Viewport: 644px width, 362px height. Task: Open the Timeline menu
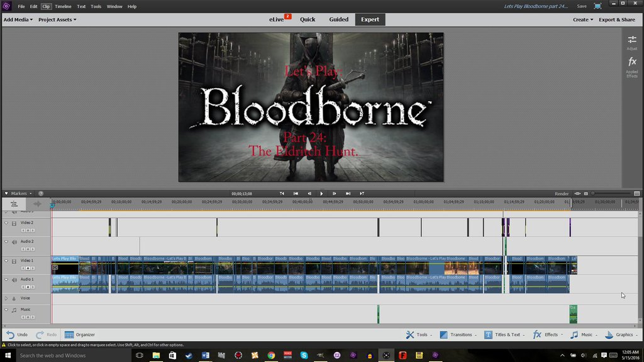(63, 6)
